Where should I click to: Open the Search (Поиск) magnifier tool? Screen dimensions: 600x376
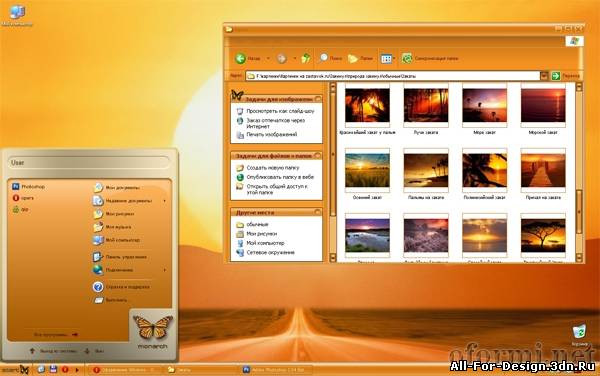click(x=324, y=58)
